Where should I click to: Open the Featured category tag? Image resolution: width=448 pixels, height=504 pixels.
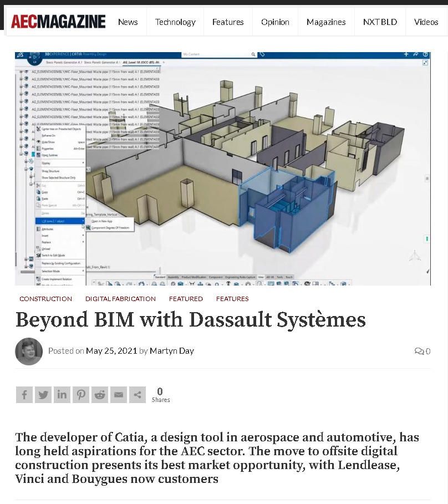click(x=186, y=299)
